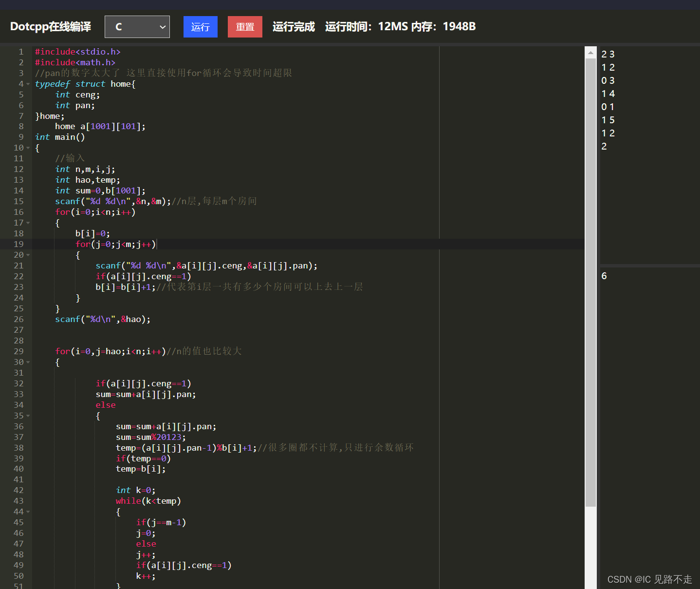Collapse the inner loop block on line 20
This screenshot has width=700, height=589.
tap(28, 254)
